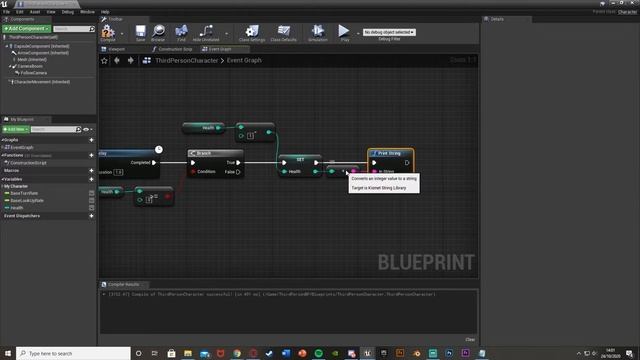
Task: Open the Microsoft Store taskbar icon
Action: click(171, 353)
